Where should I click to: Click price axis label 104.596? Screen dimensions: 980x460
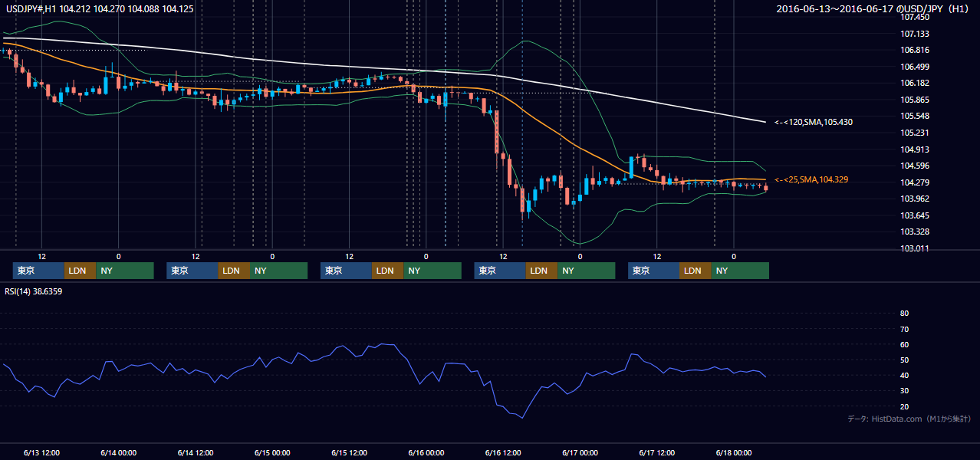click(915, 166)
